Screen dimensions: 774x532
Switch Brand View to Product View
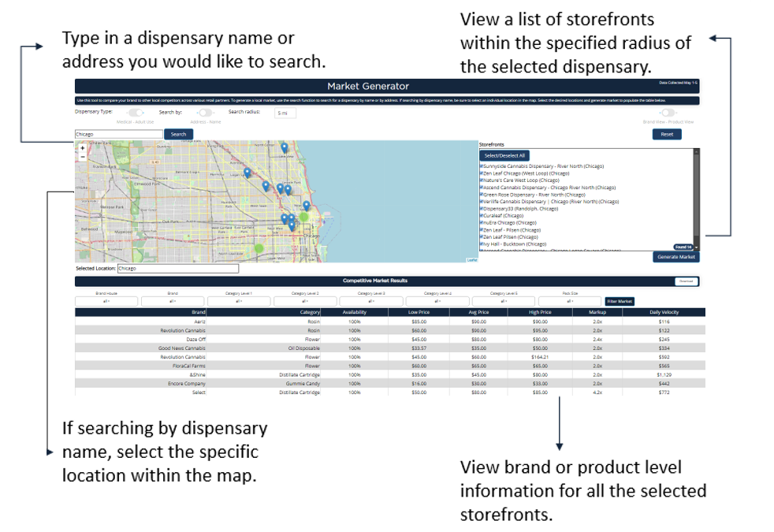668,113
